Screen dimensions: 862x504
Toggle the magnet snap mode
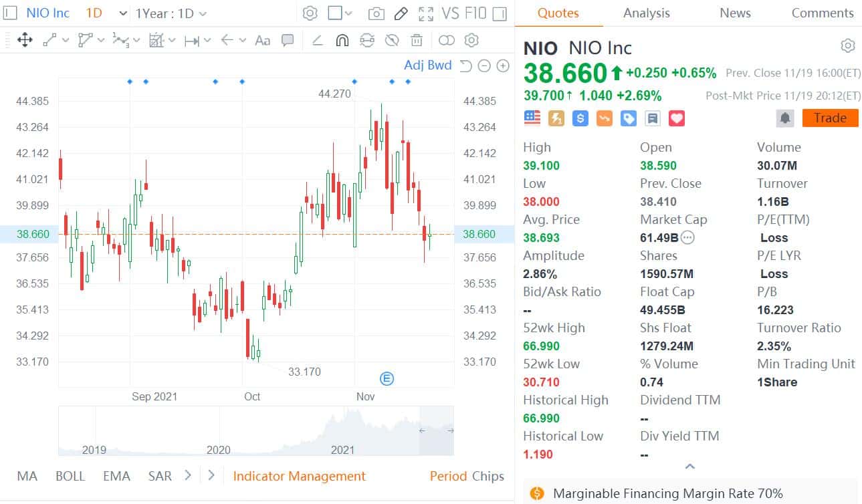coord(342,40)
